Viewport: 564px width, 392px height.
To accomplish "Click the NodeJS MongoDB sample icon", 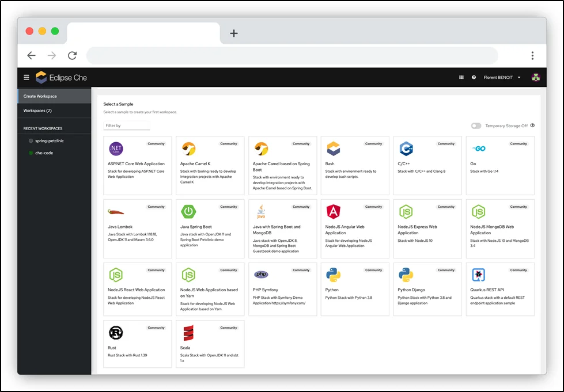I will pyautogui.click(x=478, y=212).
